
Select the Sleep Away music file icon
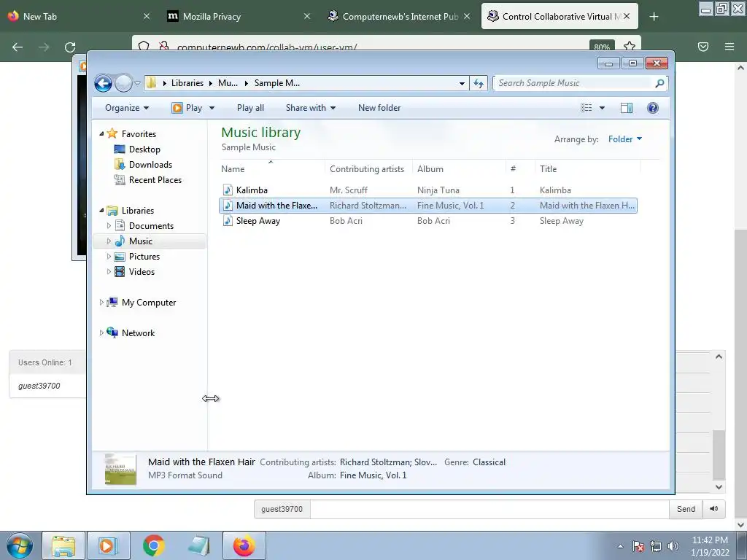[228, 220]
